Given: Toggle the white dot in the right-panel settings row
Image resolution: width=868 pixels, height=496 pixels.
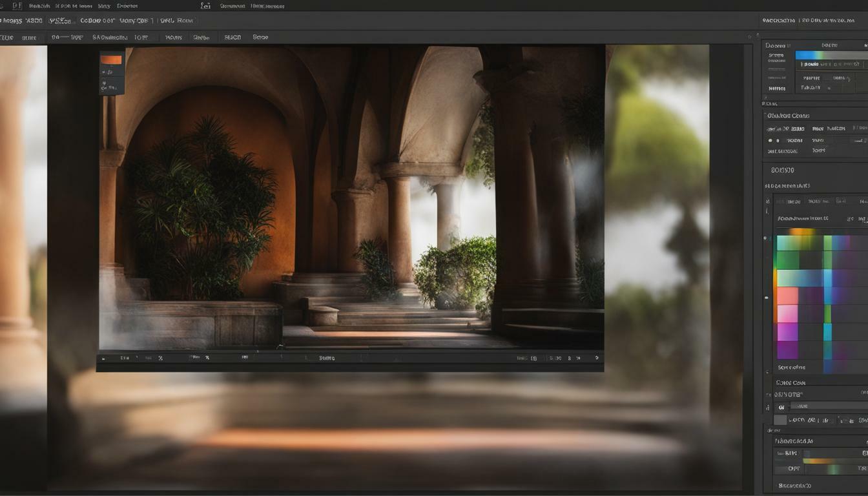Looking at the screenshot, I should coord(769,140).
